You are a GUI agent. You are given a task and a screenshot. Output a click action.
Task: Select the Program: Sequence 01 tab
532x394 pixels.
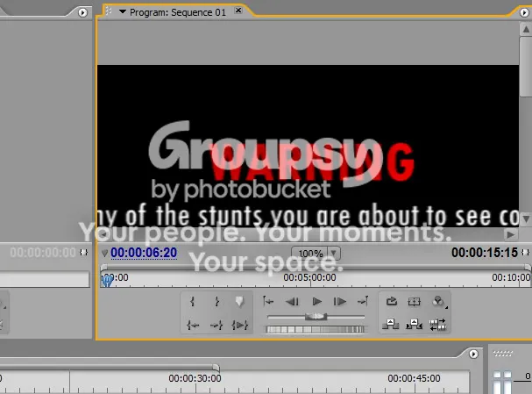(178, 12)
